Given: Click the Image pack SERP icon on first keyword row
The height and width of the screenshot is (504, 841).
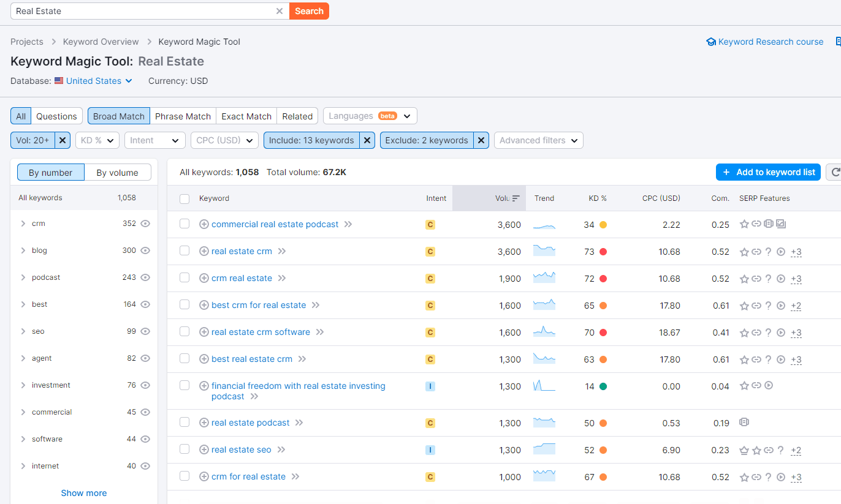Looking at the screenshot, I should click(x=780, y=224).
